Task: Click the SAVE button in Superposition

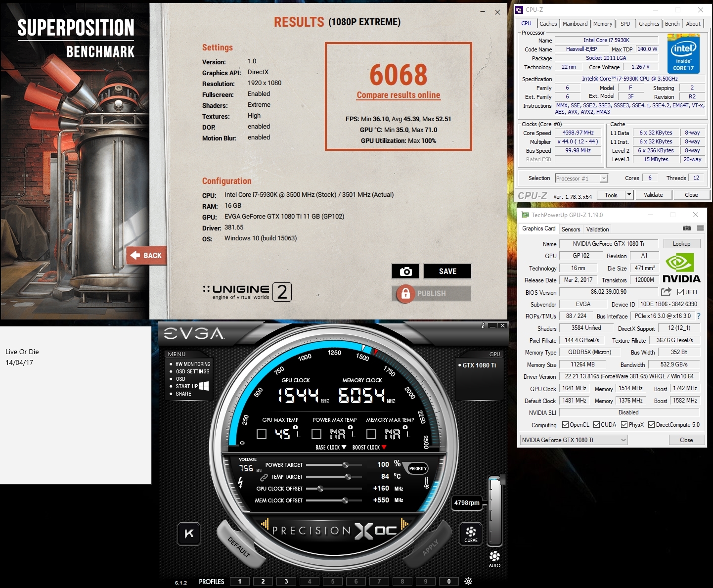Action: pos(447,271)
